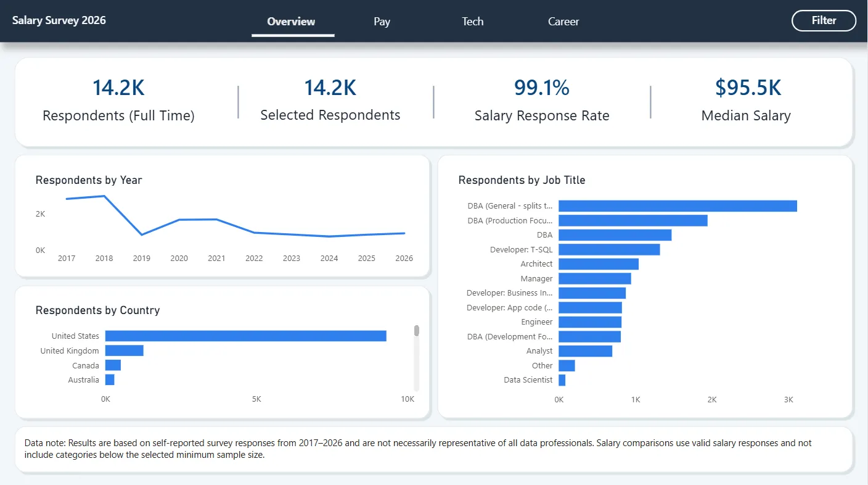868x485 pixels.
Task: Select the Analyst bar
Action: [586, 351]
